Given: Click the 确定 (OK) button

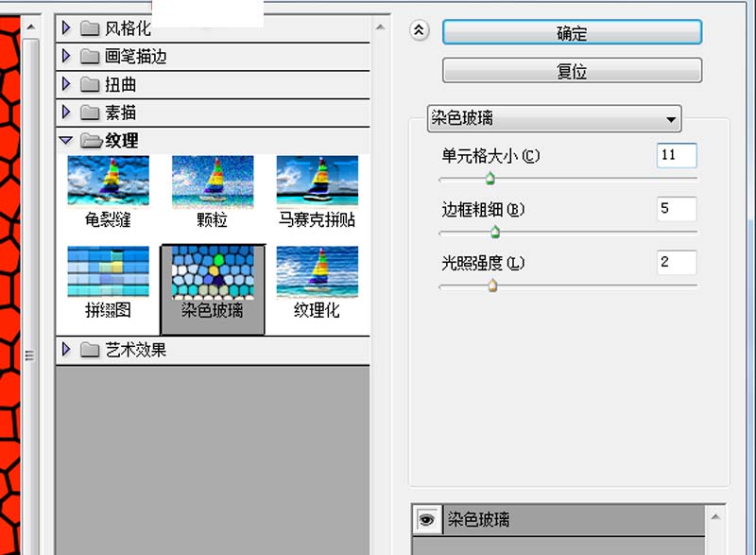Looking at the screenshot, I should click(573, 31).
